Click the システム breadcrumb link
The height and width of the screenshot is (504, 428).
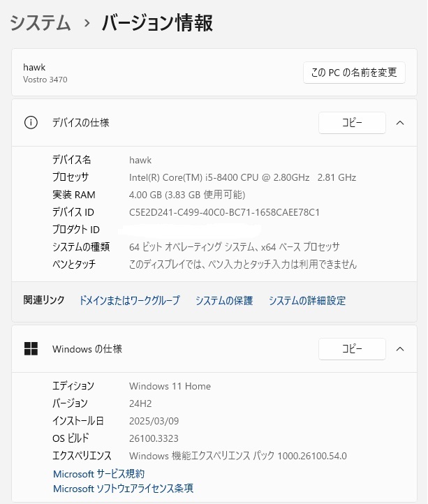40,23
